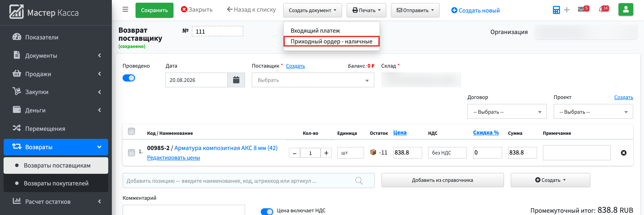Open the Создать dropdown below the table
The height and width of the screenshot is (215, 644).
coord(550,180)
